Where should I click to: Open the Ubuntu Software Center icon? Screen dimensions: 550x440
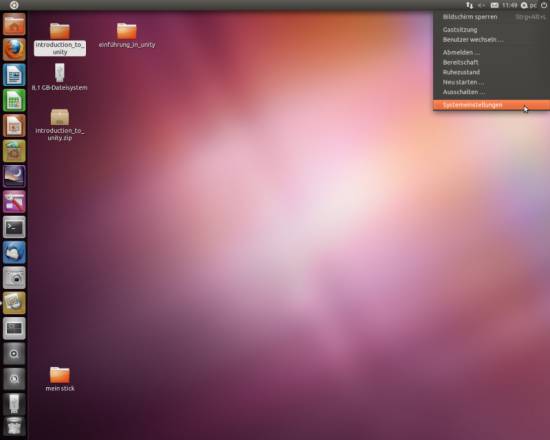[14, 151]
